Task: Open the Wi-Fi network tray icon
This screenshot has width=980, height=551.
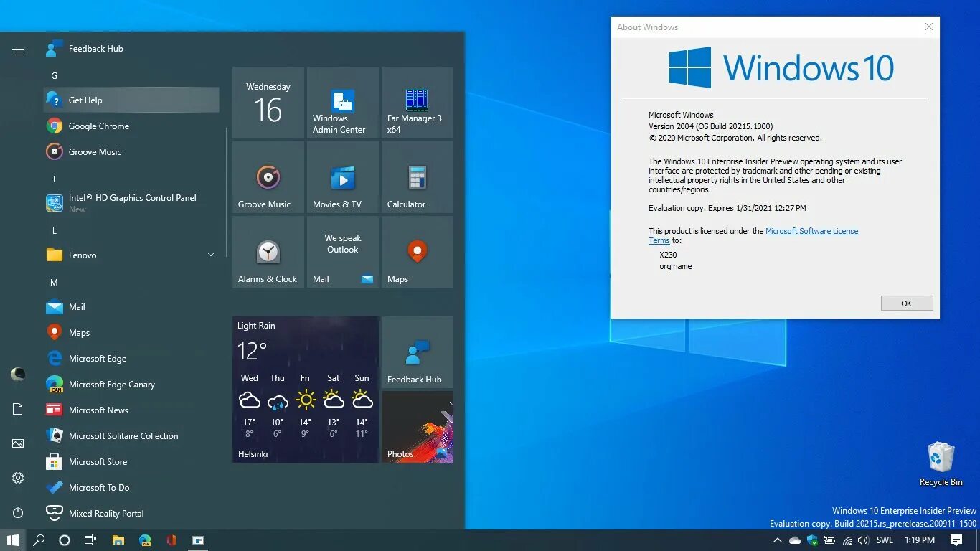Action: point(847,540)
